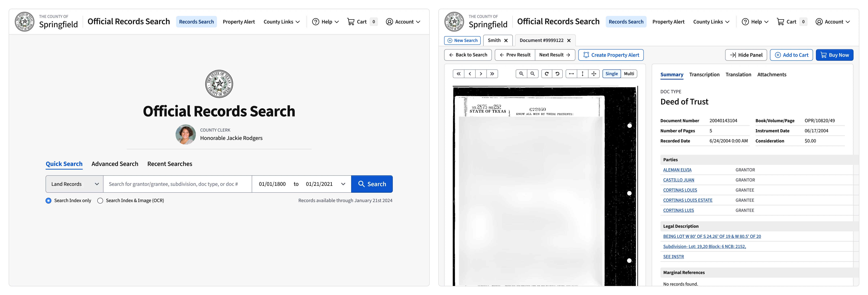Rotate document image counterclockwise
The height and width of the screenshot is (295, 868).
557,74
